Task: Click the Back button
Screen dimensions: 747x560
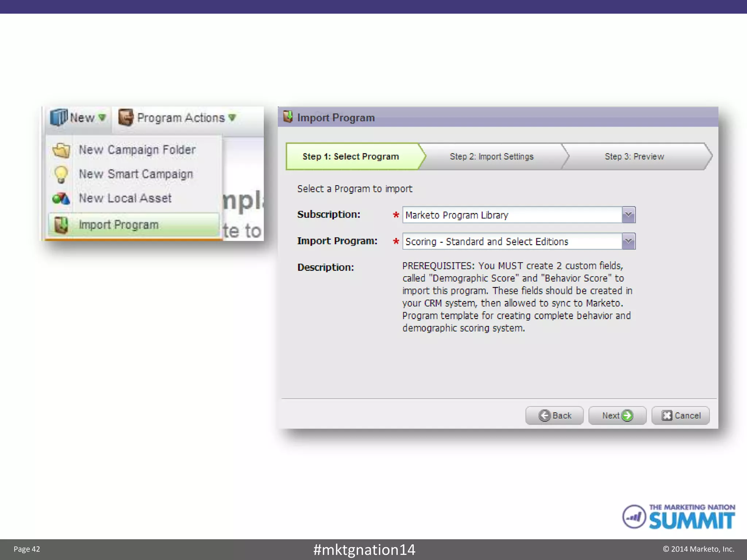Action: pyautogui.click(x=554, y=416)
